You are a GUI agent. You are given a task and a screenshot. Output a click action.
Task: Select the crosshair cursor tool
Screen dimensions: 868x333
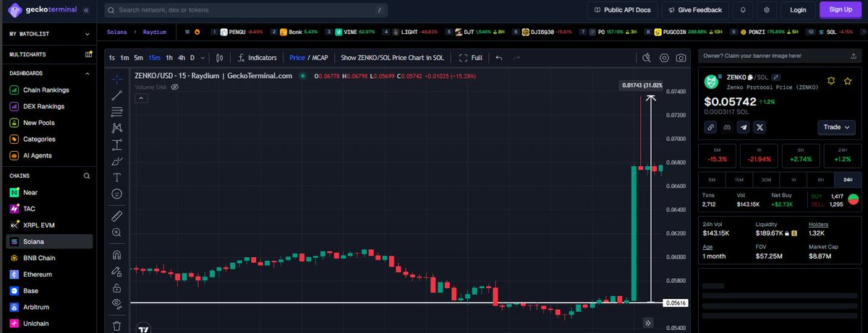point(116,79)
